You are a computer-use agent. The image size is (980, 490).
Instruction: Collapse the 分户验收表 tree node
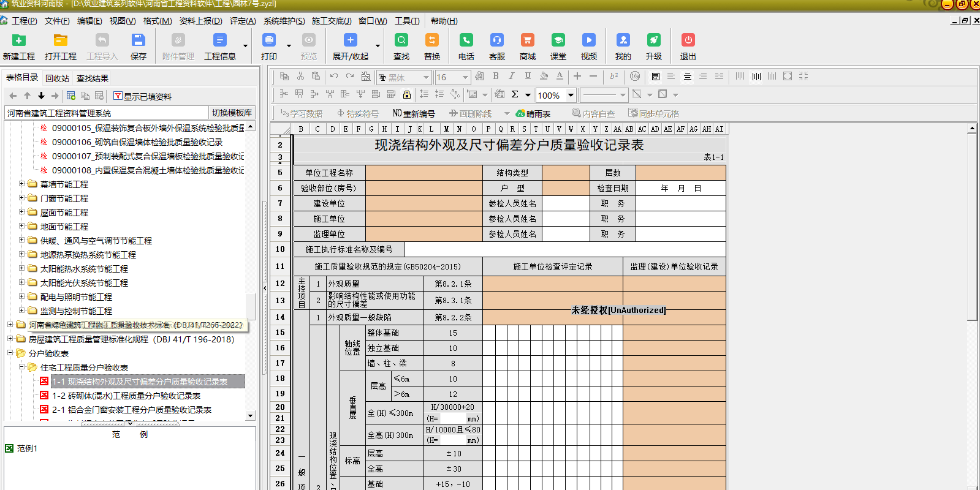coord(10,353)
